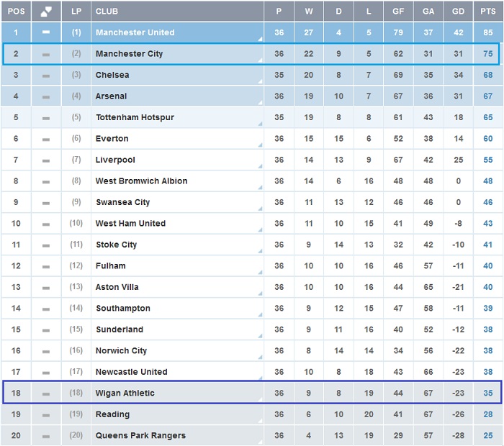The height and width of the screenshot is (446, 504).
Task: Sort table by PTS column header
Action: pos(487,12)
